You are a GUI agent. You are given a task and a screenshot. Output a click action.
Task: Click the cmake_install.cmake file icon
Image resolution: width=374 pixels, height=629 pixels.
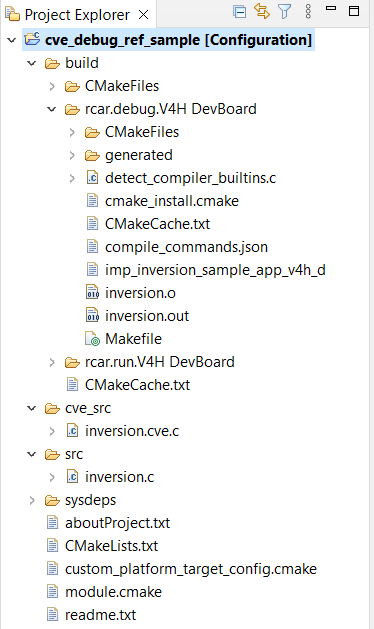click(x=92, y=201)
